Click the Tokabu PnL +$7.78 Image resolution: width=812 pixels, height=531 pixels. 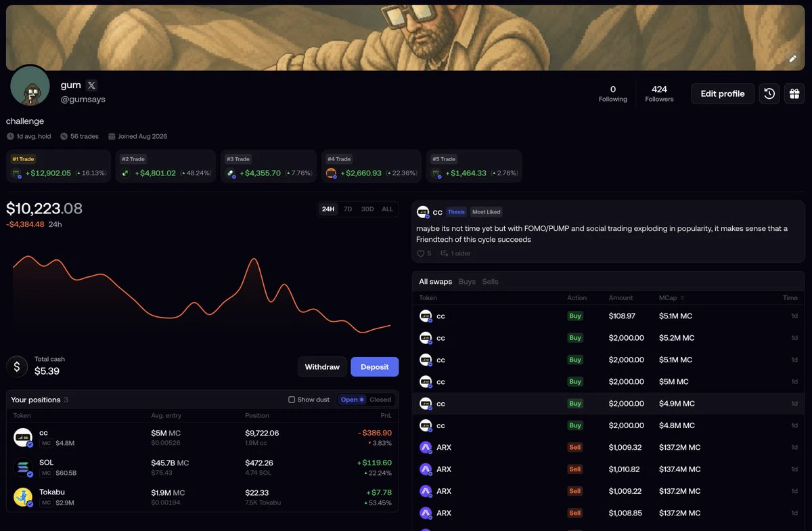380,492
